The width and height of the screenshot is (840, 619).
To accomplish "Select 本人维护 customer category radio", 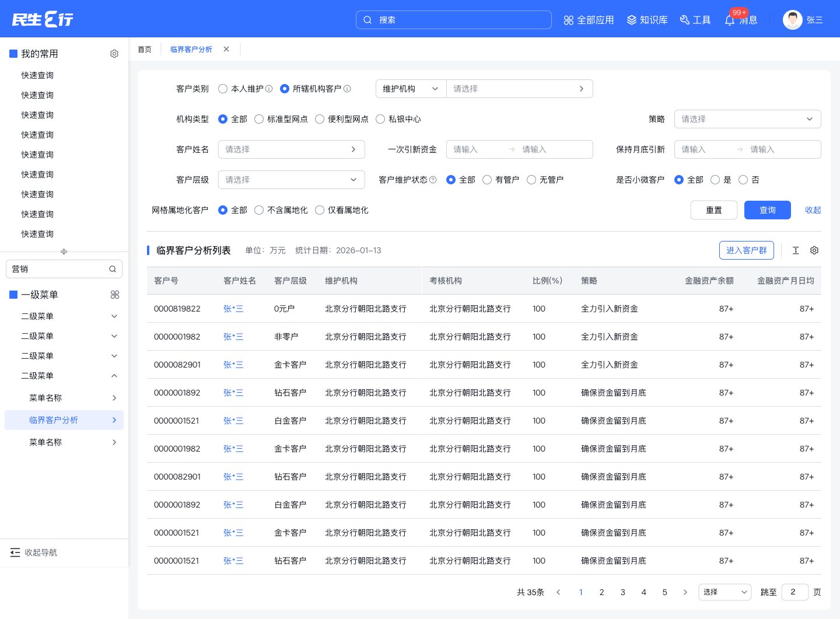I will click(x=223, y=89).
